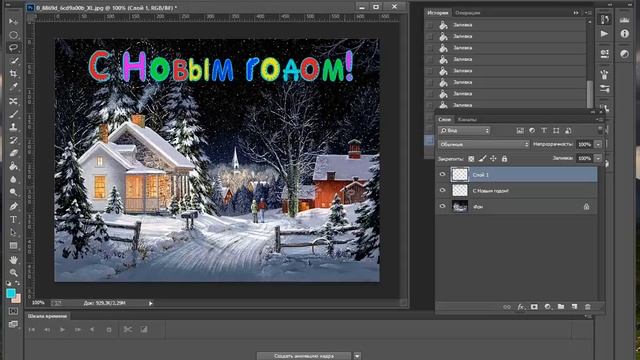
Task: Switch to the Каналы tab
Action: coord(467,120)
